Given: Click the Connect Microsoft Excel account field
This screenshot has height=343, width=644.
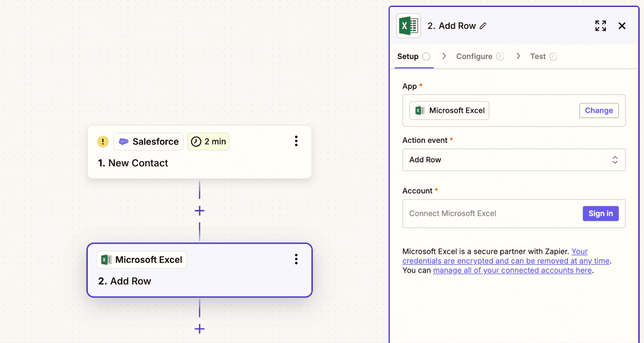Looking at the screenshot, I should [x=514, y=213].
